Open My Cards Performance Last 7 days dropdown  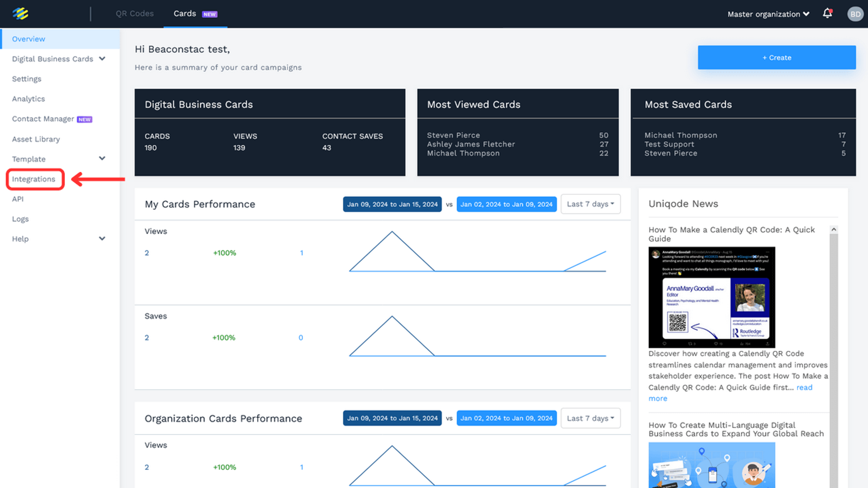tap(590, 204)
